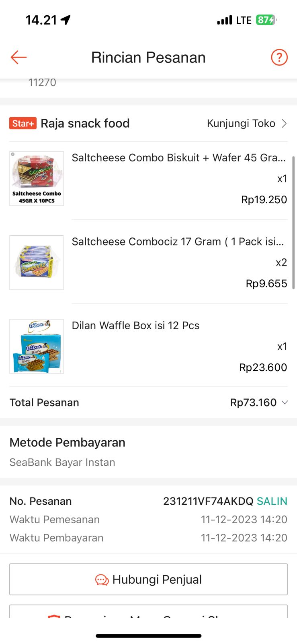Tap the chevron beside Kunjungi Toko
The image size is (297, 644).
coord(284,123)
